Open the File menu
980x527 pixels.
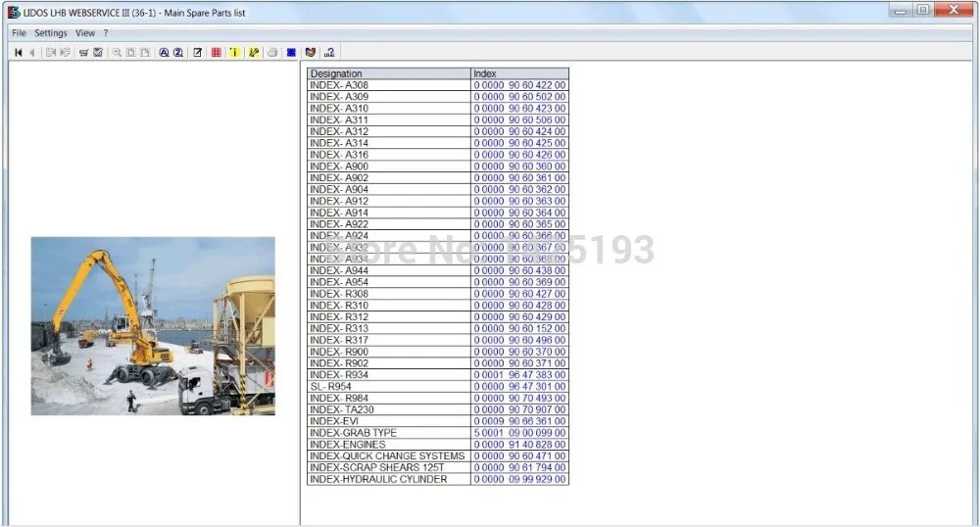click(x=19, y=33)
